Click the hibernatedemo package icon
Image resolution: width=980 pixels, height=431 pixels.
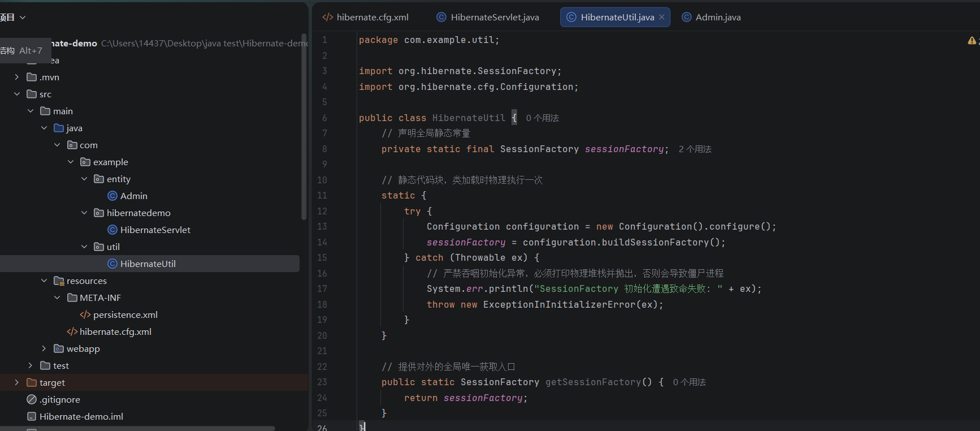click(x=99, y=213)
